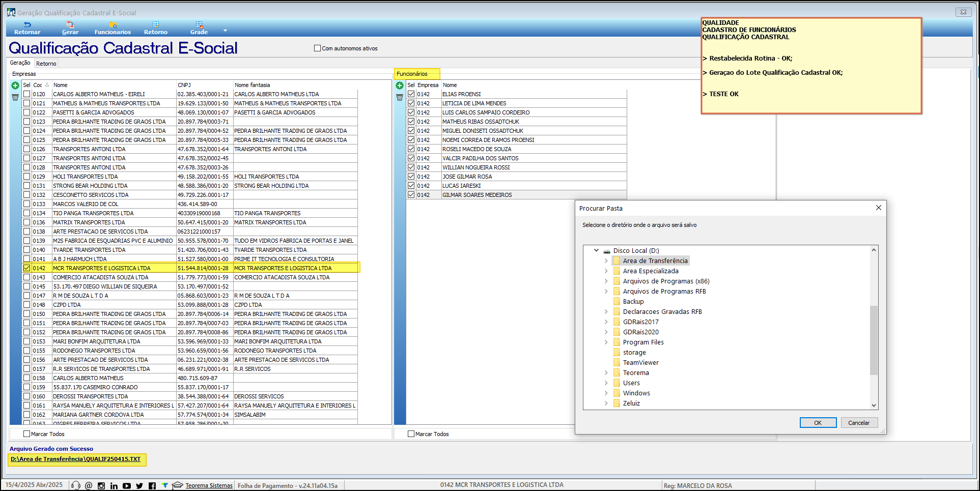Select the Area de Transferência folder icon
This screenshot has height=491, width=980.
617,261
